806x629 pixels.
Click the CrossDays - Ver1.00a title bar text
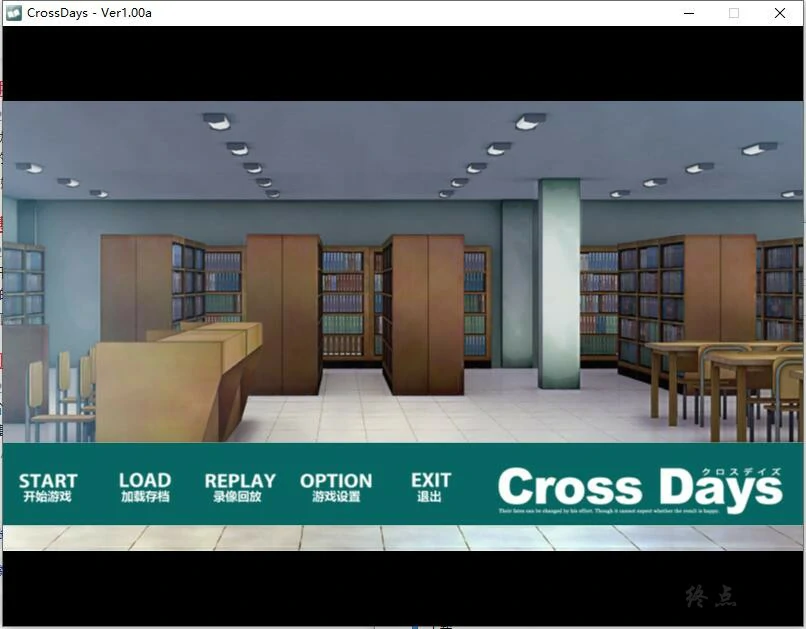click(89, 13)
